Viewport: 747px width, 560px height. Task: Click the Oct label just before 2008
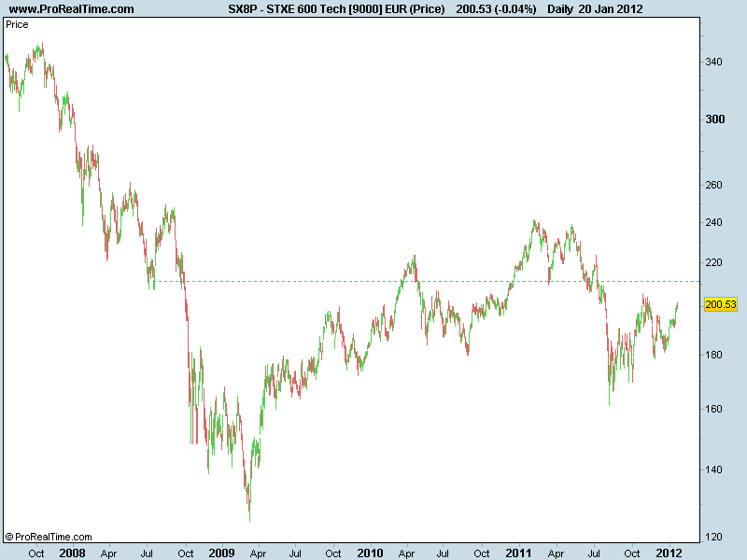coord(36,553)
